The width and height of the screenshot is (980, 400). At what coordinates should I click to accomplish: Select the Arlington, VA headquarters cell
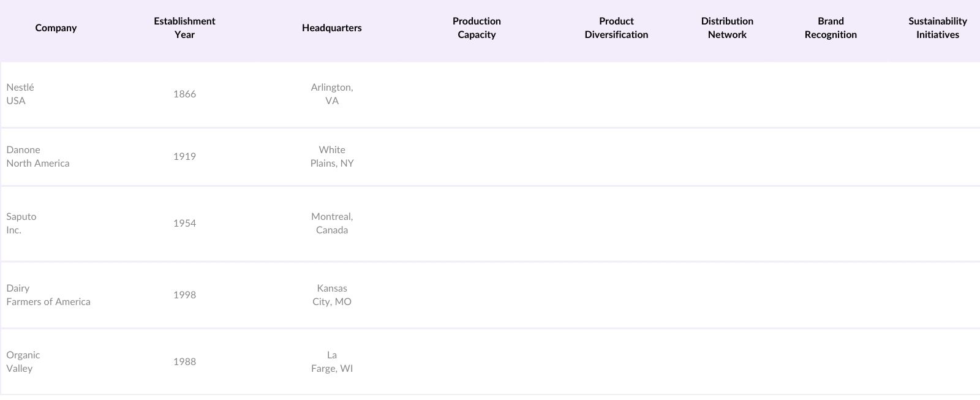[x=332, y=94]
